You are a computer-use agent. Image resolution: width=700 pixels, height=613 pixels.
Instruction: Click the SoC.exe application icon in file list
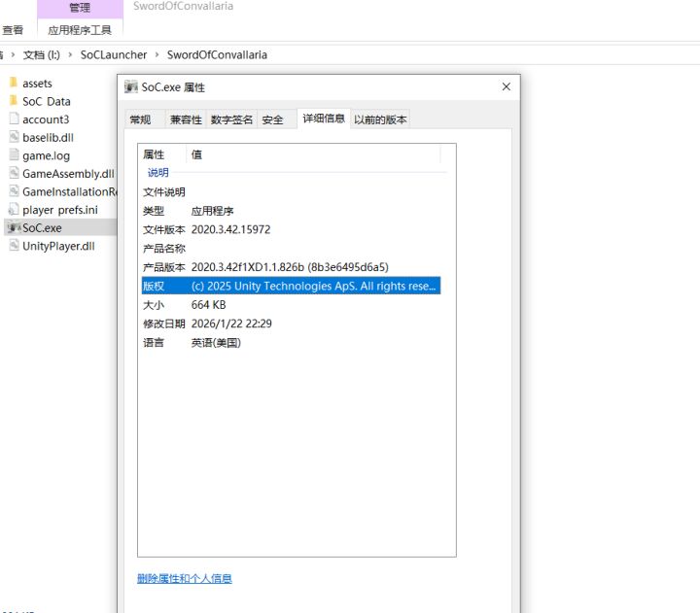click(14, 227)
